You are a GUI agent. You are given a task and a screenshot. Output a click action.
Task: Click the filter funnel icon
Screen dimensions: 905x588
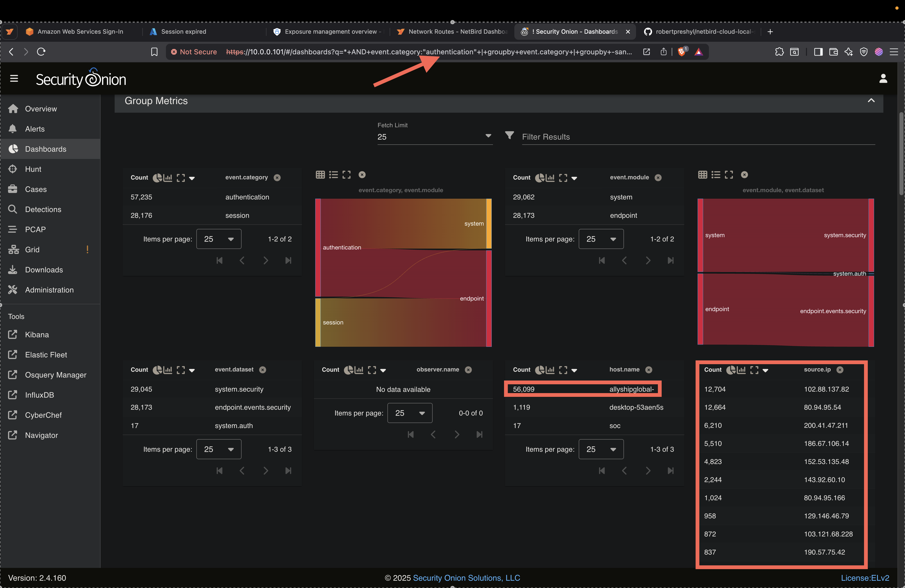510,135
